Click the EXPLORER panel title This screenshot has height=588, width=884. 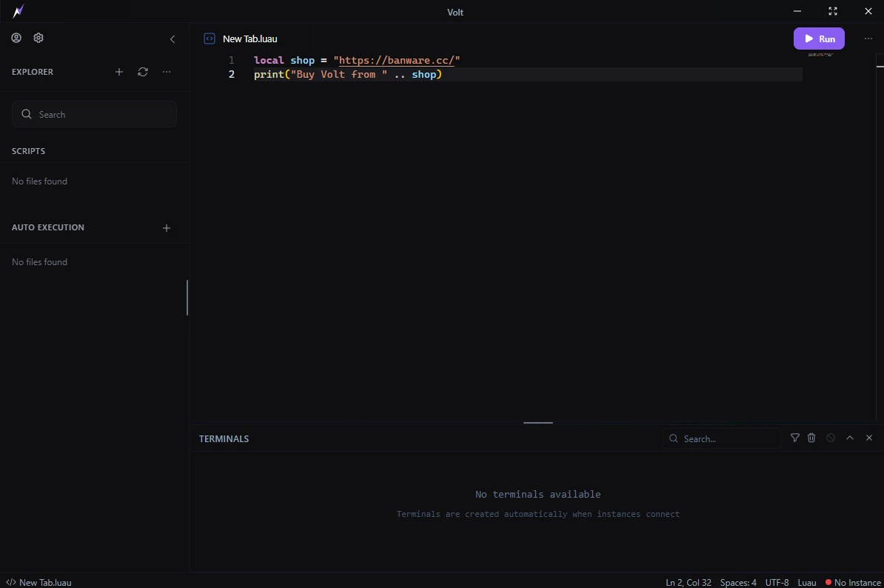(32, 72)
